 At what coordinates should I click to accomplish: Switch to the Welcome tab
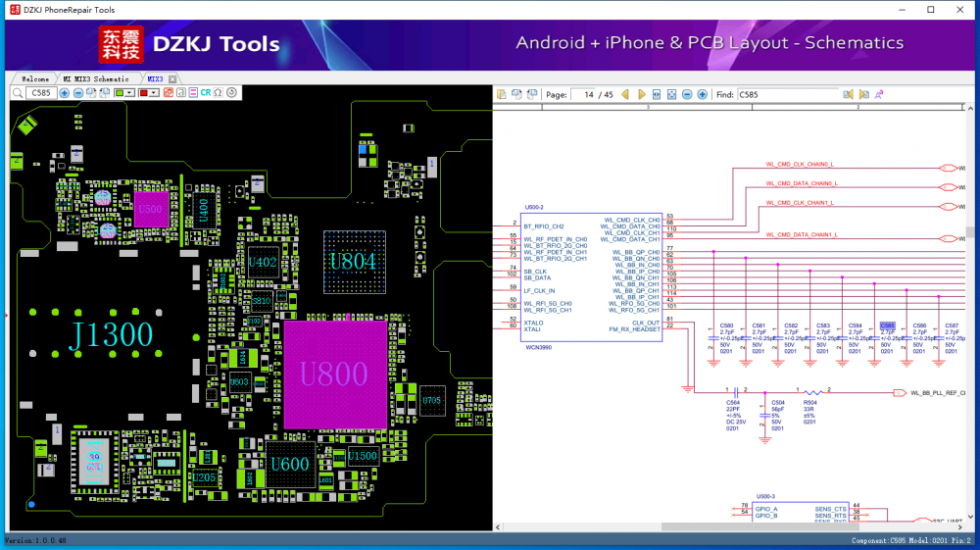point(35,78)
